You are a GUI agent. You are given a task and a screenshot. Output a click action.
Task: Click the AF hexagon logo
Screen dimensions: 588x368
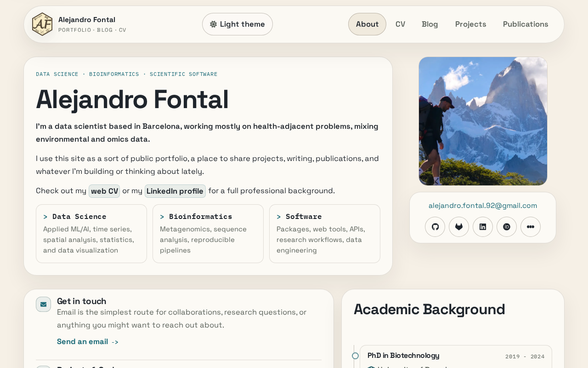(42, 24)
